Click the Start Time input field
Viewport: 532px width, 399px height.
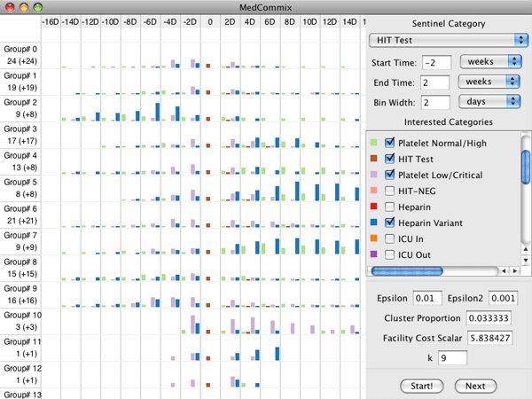click(436, 63)
